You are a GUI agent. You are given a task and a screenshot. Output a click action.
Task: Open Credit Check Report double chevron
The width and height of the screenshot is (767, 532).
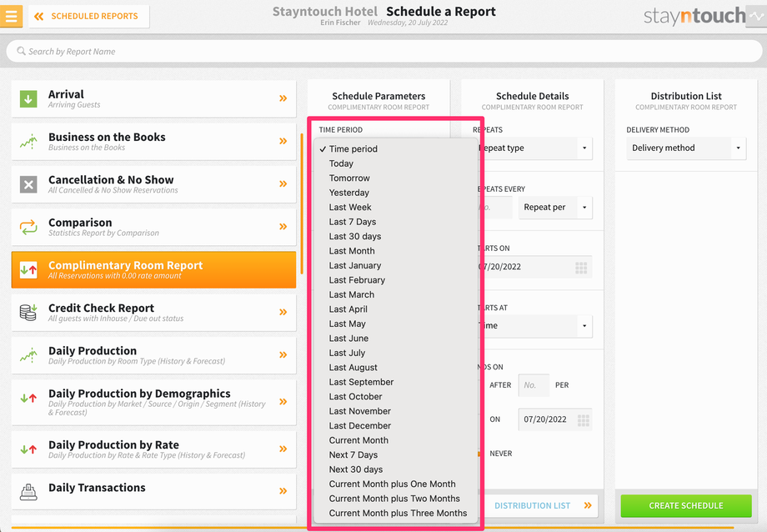283,312
